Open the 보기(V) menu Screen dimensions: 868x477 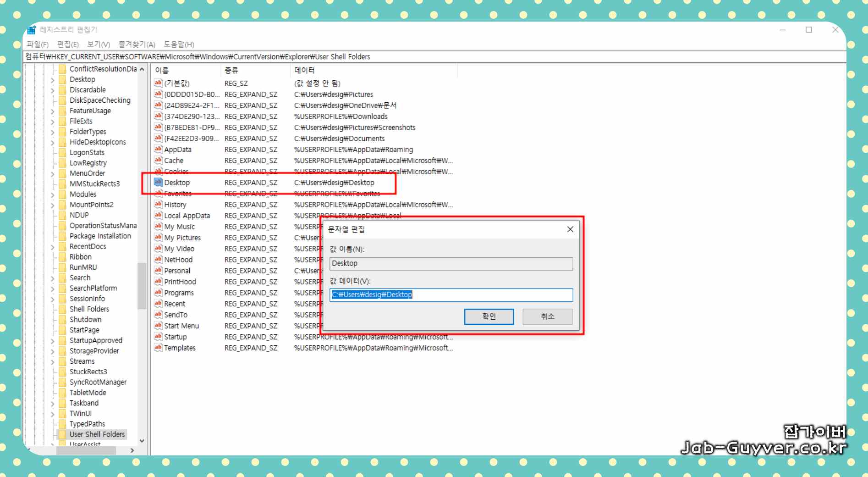[x=99, y=44]
